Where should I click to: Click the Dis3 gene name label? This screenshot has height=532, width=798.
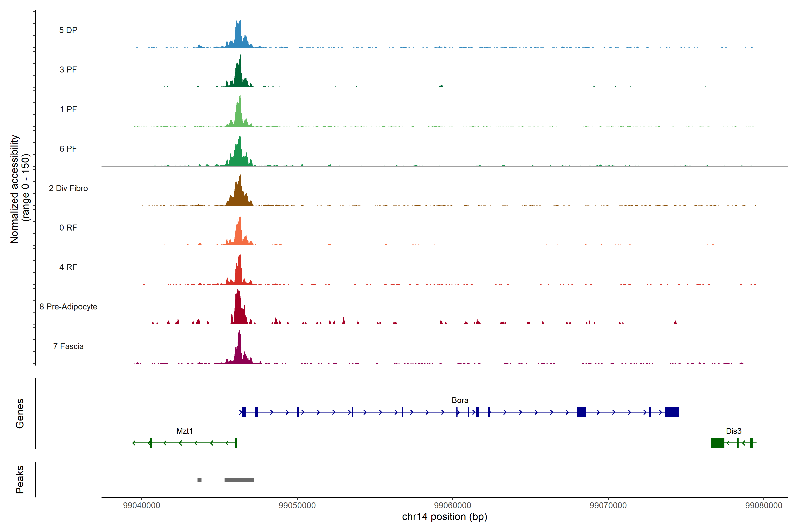[x=733, y=431]
